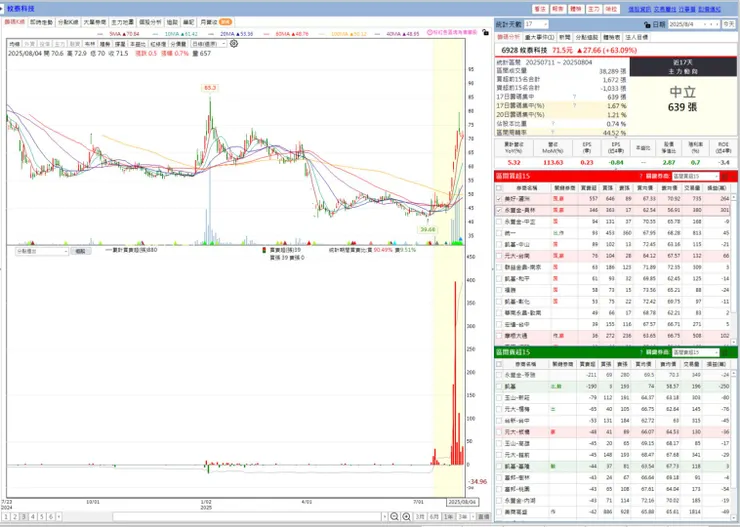Click the pink info notice above chart
This screenshot has width=740, height=527.
click(x=452, y=32)
